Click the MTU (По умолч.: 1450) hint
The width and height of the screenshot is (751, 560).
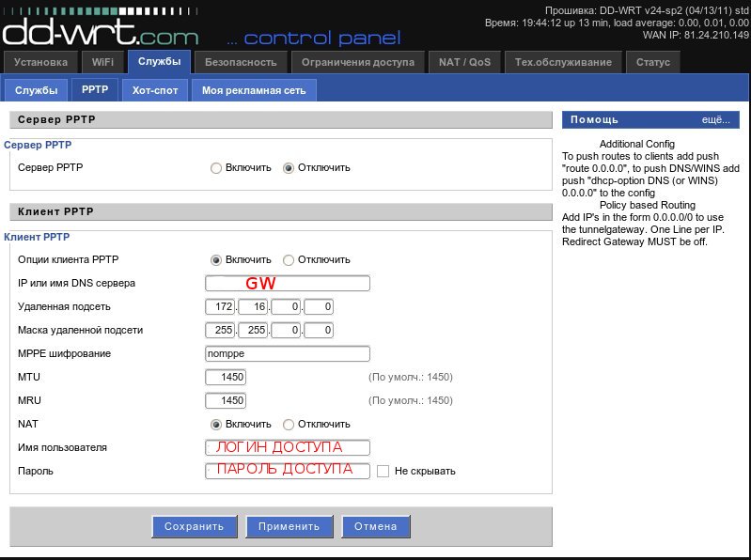pos(411,377)
